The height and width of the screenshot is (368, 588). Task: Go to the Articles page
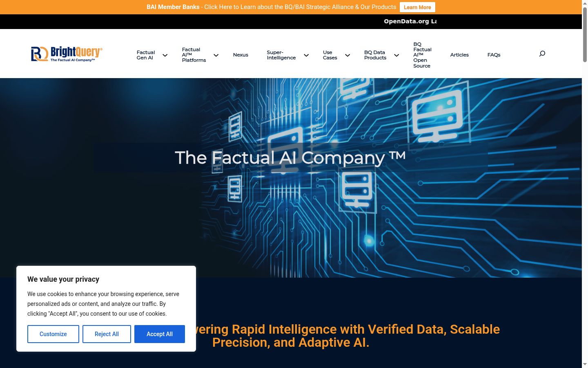pyautogui.click(x=459, y=55)
